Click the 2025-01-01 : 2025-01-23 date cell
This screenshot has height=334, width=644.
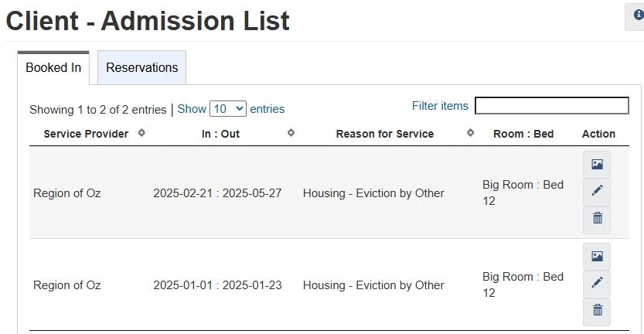(217, 285)
